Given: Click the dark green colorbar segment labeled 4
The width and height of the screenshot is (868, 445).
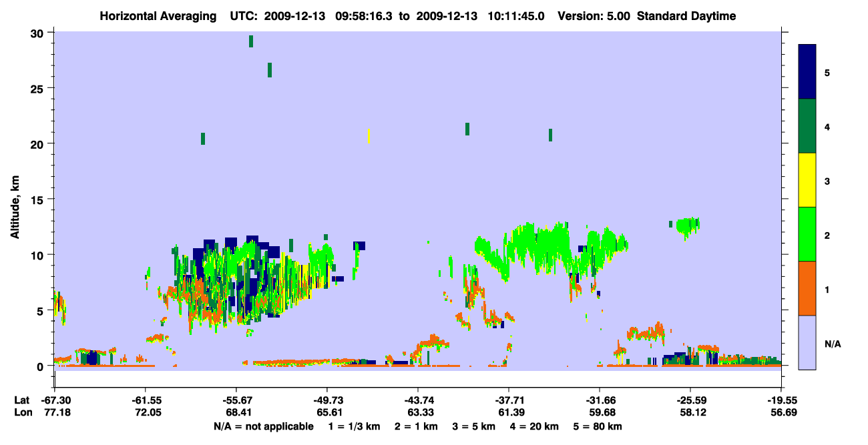Looking at the screenshot, I should pyautogui.click(x=807, y=126).
